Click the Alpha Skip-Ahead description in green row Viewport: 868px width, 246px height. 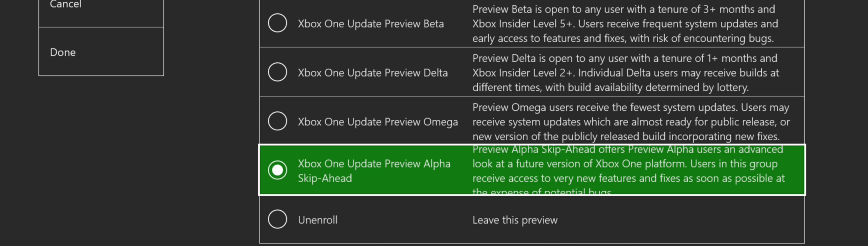point(629,171)
